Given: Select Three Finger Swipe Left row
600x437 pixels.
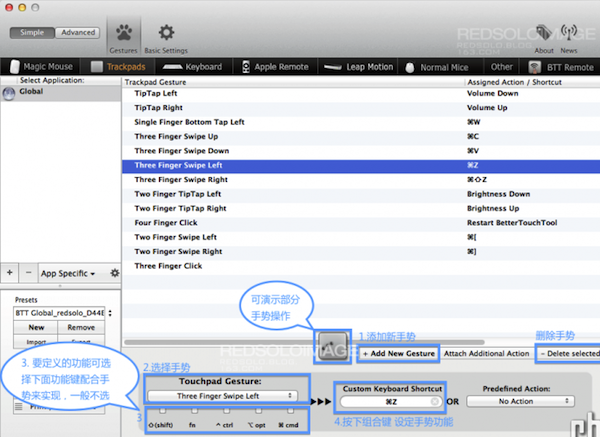Looking at the screenshot, I should [x=361, y=165].
